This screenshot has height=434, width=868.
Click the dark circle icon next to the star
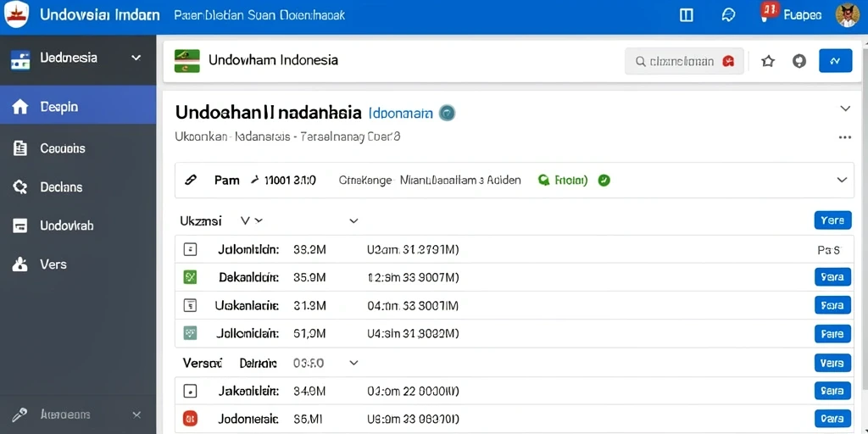click(799, 61)
